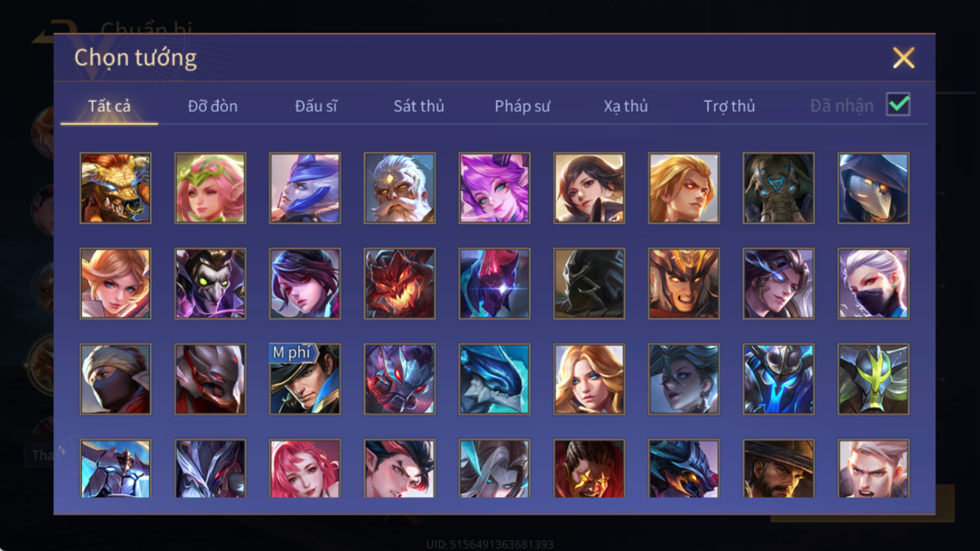980x551 pixels.
Task: Pick the red demon face hero
Action: pos(400,284)
